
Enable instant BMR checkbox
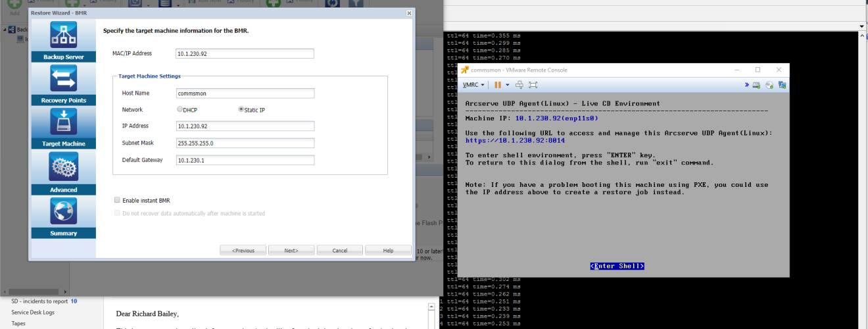[117, 200]
